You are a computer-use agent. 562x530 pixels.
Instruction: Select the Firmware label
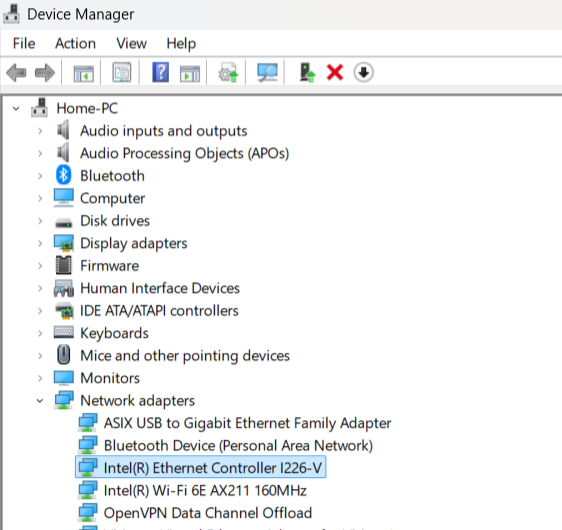tap(109, 266)
